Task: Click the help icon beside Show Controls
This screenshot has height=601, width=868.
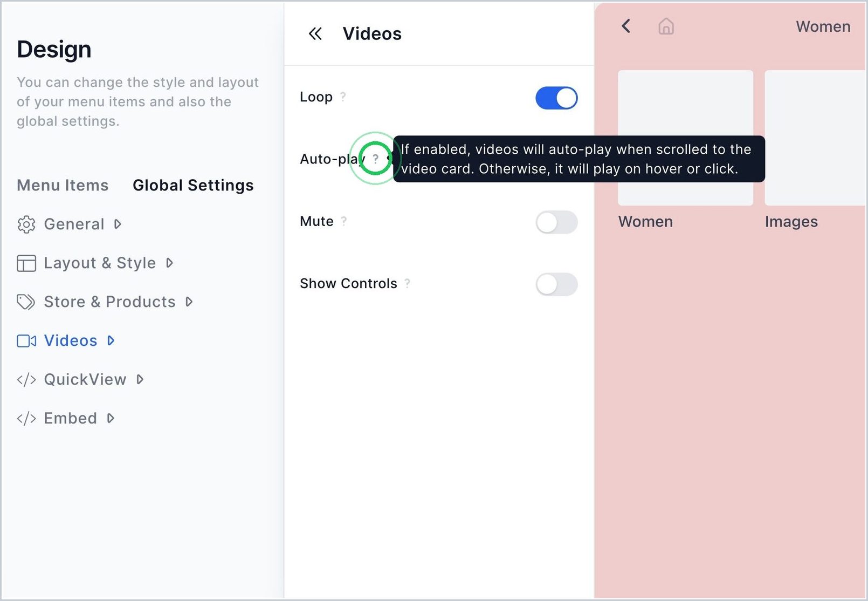Action: coord(408,283)
